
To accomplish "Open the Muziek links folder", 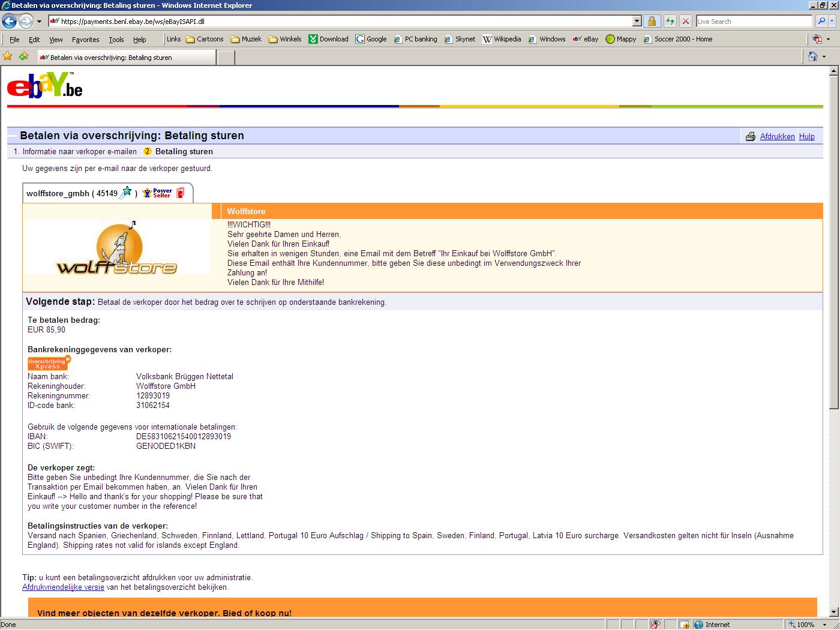I will tap(246, 39).
